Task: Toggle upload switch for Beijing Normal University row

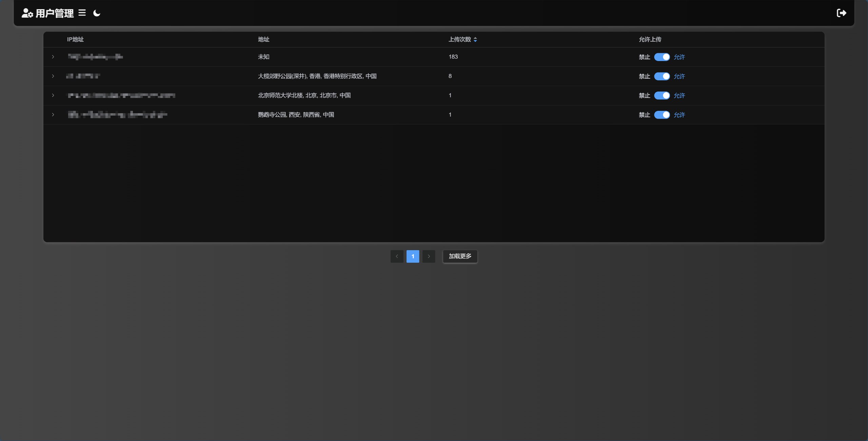Action: (662, 96)
